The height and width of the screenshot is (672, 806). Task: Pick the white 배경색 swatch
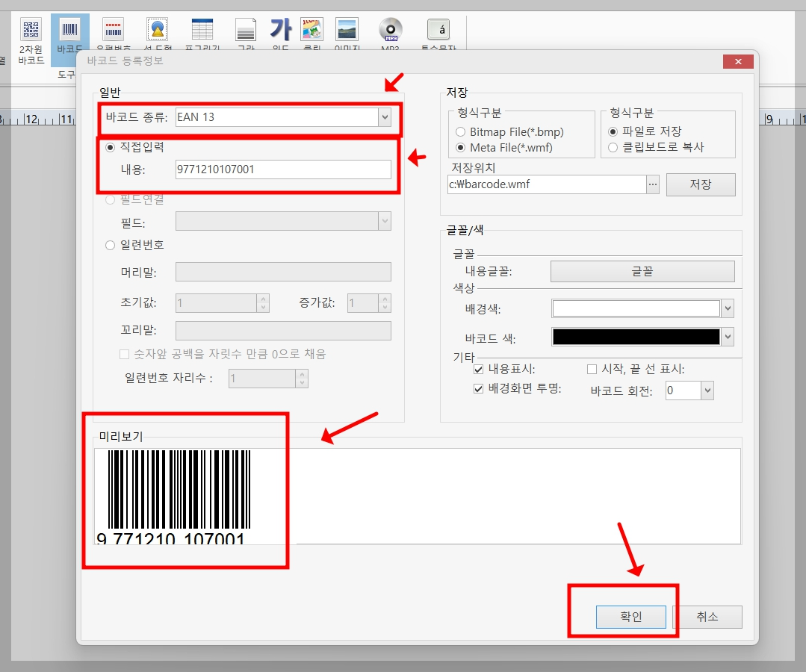[x=636, y=309]
